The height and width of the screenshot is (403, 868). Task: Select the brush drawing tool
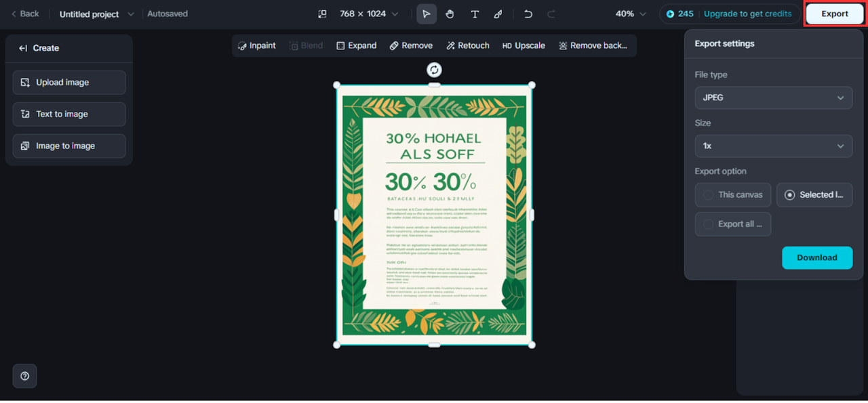tap(498, 14)
